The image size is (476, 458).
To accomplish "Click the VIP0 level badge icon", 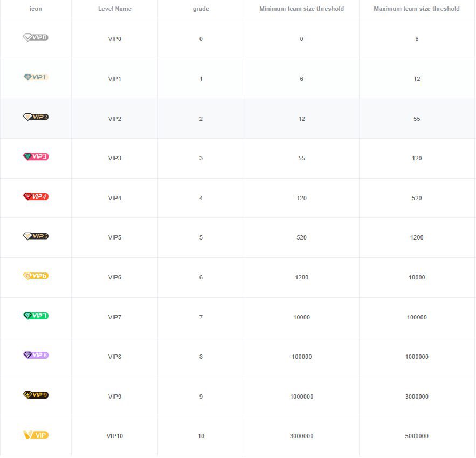I will tap(36, 38).
